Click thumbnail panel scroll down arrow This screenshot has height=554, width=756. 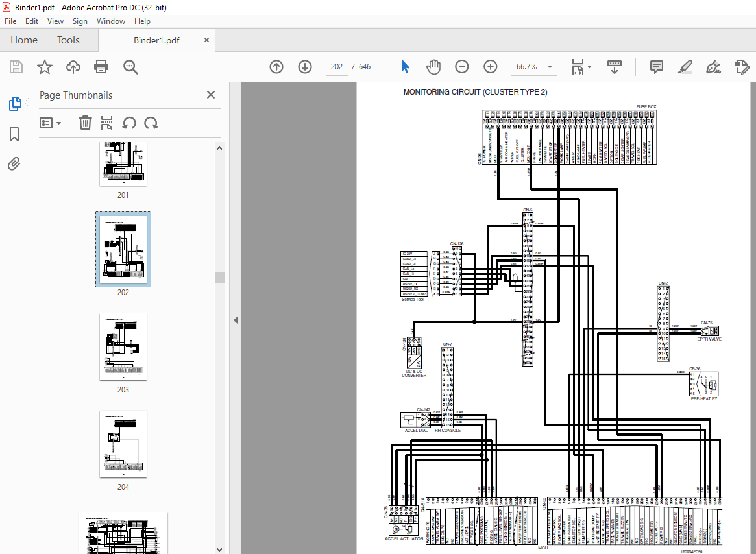pyautogui.click(x=219, y=549)
